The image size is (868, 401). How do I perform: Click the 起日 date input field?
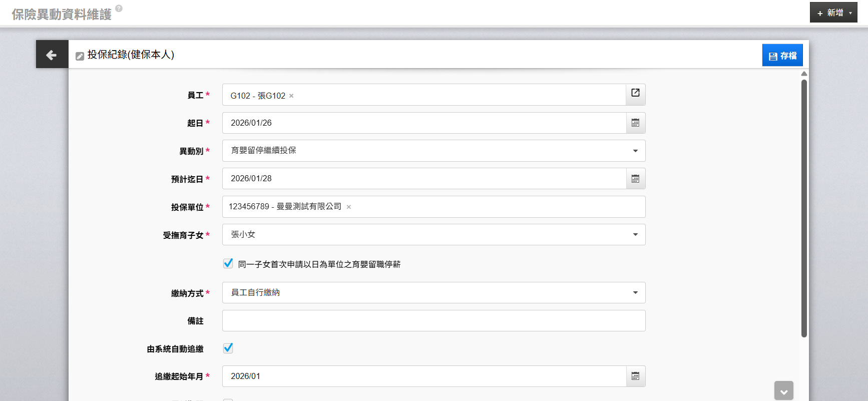coord(423,123)
